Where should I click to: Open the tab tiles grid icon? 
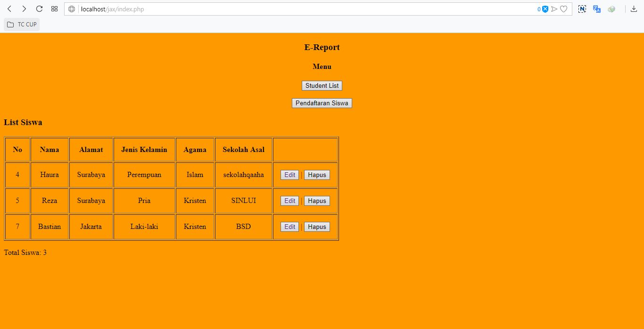[54, 8]
